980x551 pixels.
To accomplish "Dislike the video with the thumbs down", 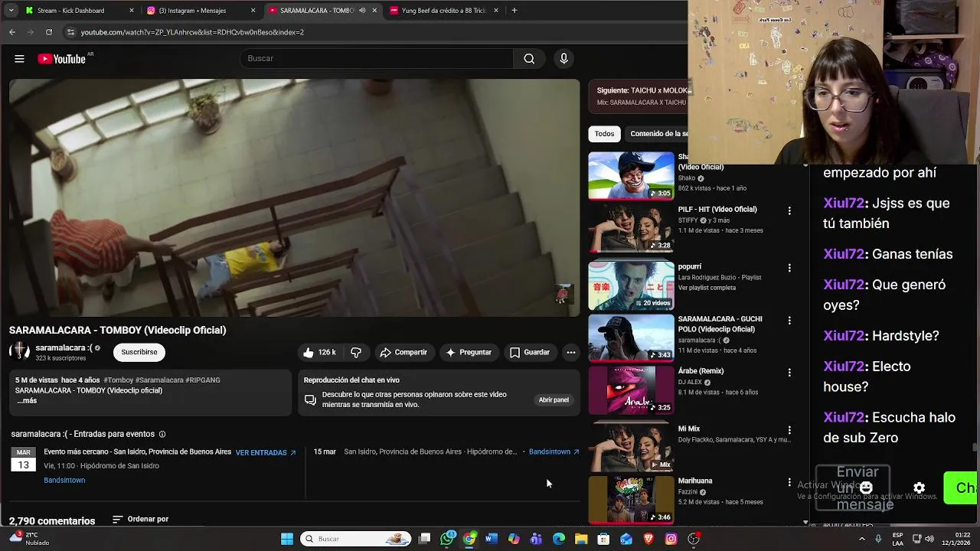I will 356,352.
